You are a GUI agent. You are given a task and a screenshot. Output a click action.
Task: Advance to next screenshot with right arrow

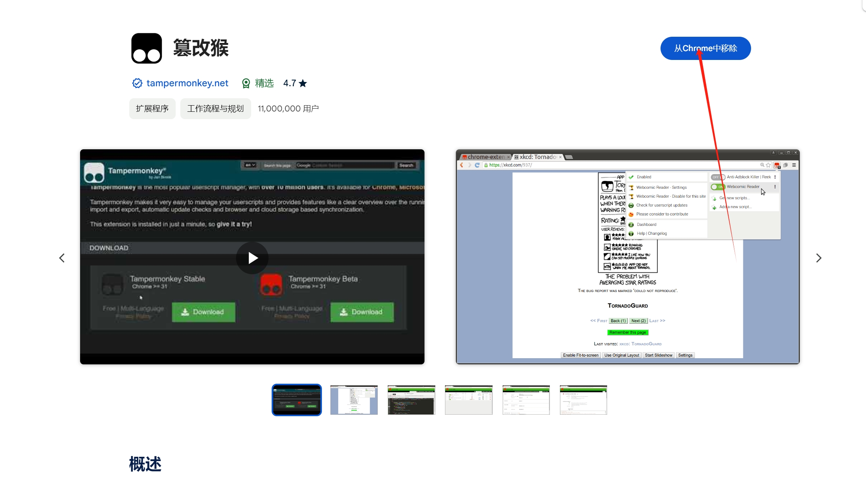(818, 258)
